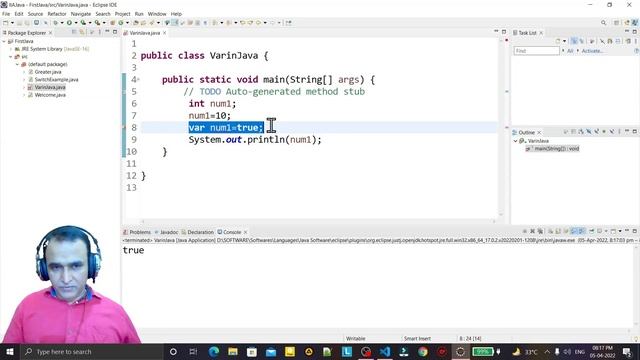The width and height of the screenshot is (640, 360).
Task: Click Collapse All in Package Explorer
Action: click(x=74, y=32)
